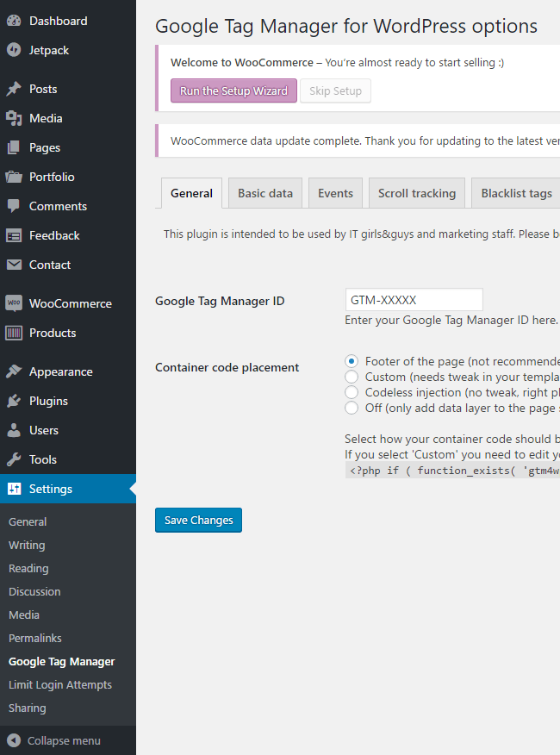Select Off (only add data layer) option
Image resolution: width=560 pixels, height=755 pixels.
point(352,408)
